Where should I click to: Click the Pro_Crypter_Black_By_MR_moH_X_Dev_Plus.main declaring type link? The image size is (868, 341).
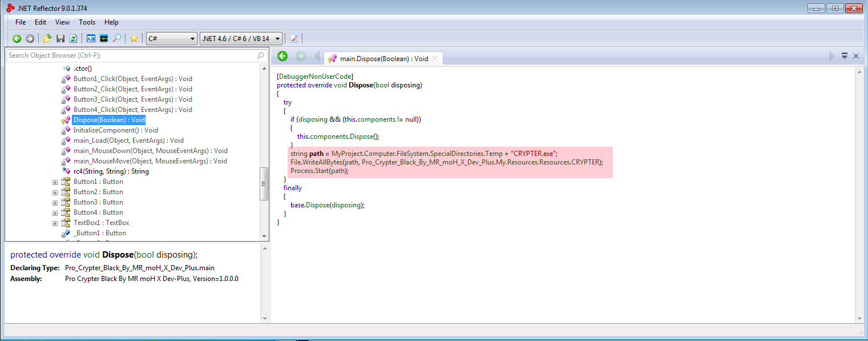pos(140,268)
